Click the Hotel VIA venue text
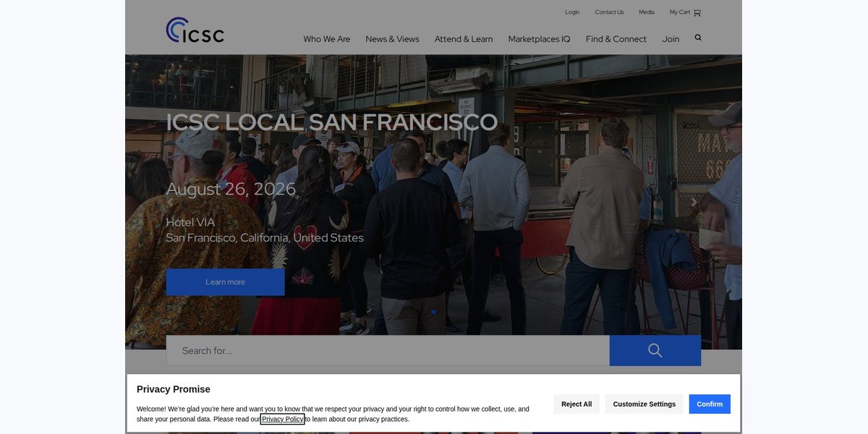The image size is (868, 434). click(x=190, y=222)
